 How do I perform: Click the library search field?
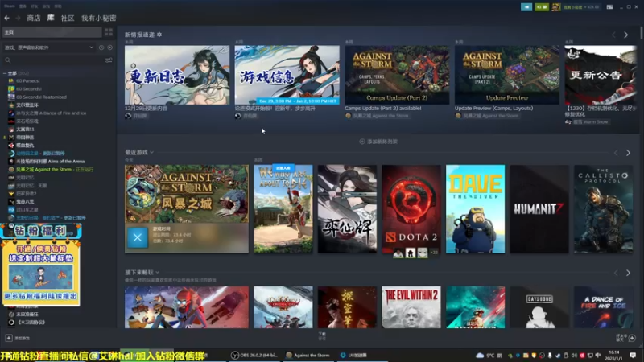pos(53,60)
